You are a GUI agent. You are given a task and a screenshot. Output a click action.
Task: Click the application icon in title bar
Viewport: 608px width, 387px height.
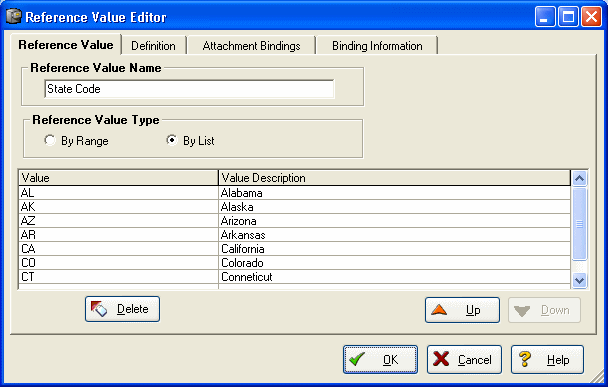(14, 17)
